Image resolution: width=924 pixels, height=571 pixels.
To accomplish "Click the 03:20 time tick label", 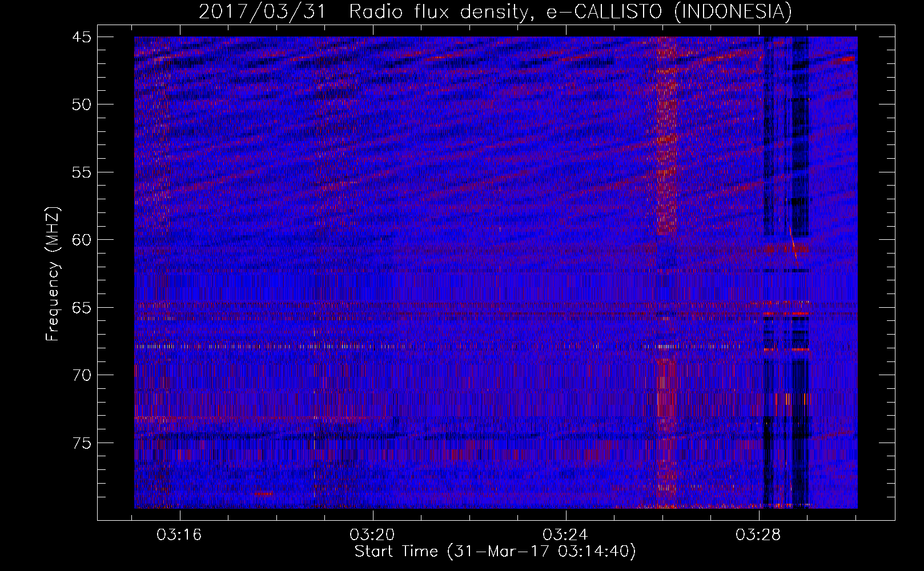I will pyautogui.click(x=372, y=535).
